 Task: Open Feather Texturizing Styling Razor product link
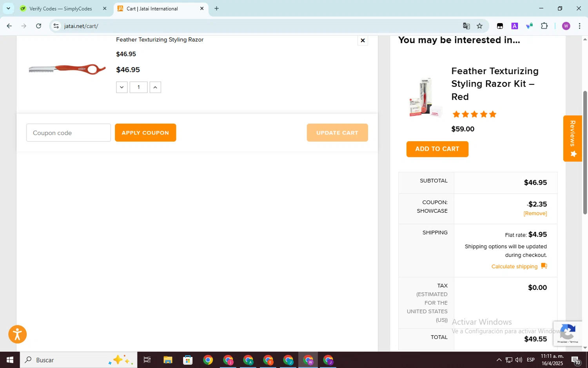(160, 40)
